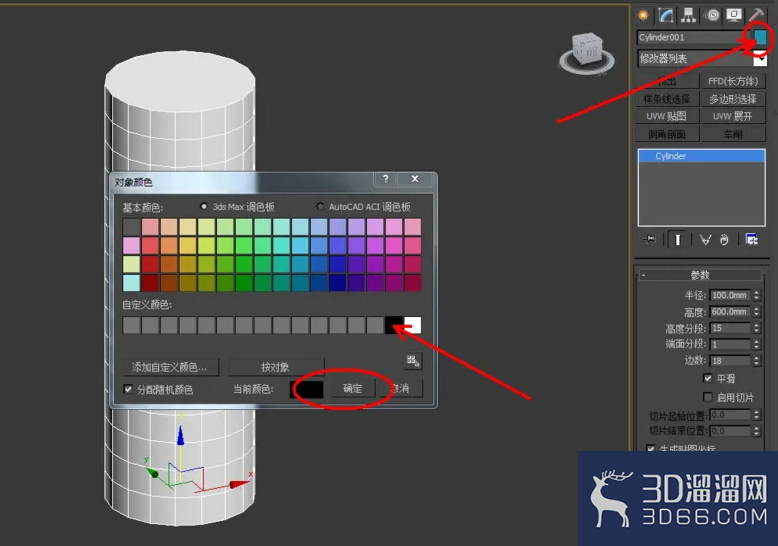Screen dimensions: 778x546
Task: Click the 添加自定义颜色 button
Action: [x=169, y=367]
